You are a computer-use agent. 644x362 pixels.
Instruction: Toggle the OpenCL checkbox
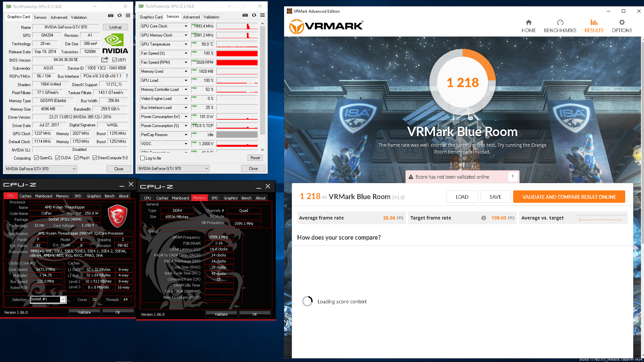[36, 158]
